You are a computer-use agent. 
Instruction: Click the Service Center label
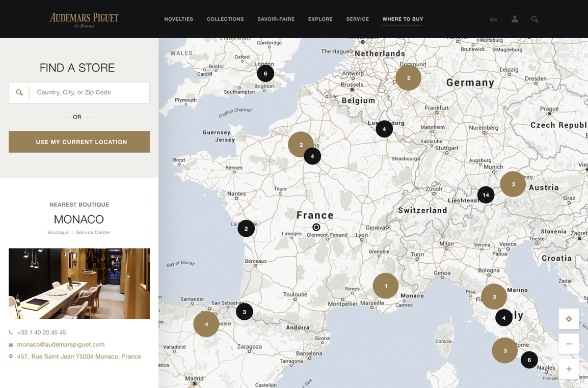[93, 232]
